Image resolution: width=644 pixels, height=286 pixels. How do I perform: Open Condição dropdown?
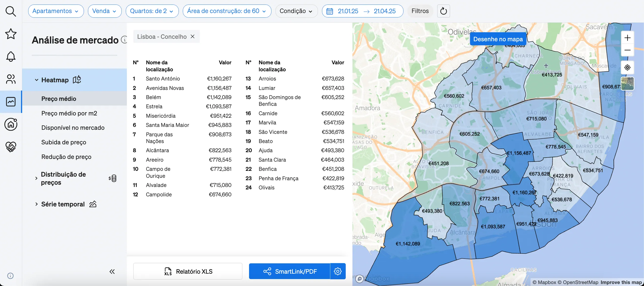(296, 11)
